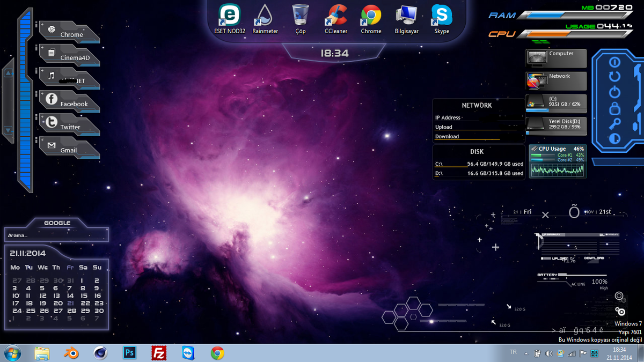Open the Çöp recycle bin in the dock
644x362 pixels.
point(300,16)
